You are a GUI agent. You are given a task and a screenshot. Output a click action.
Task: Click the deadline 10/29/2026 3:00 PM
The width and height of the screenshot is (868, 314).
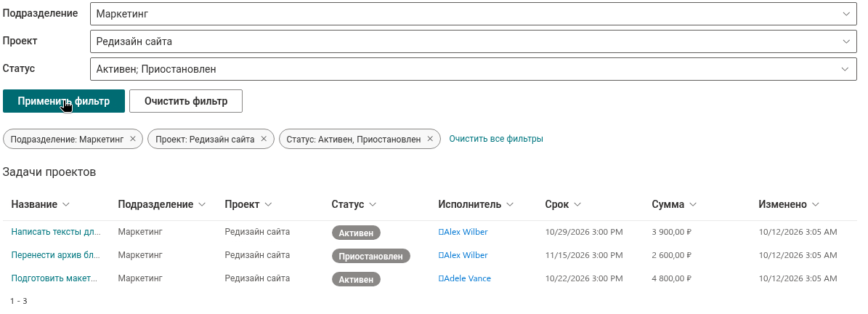tap(584, 232)
